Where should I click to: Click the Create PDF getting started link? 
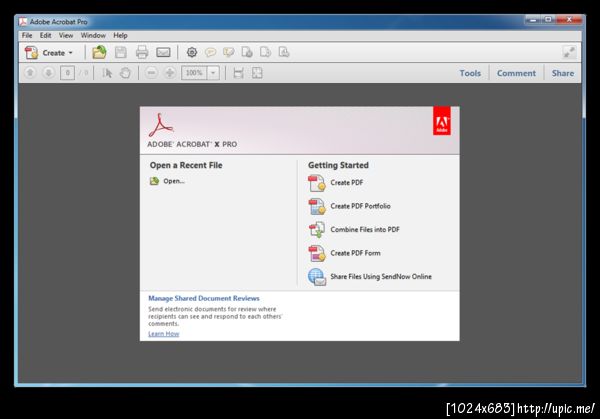pos(347,183)
